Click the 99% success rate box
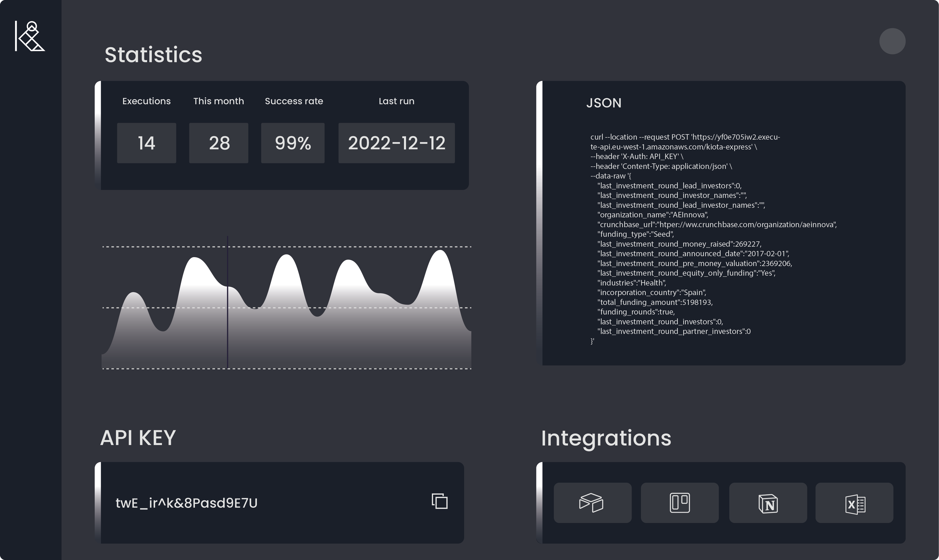Image resolution: width=939 pixels, height=560 pixels. [x=293, y=143]
